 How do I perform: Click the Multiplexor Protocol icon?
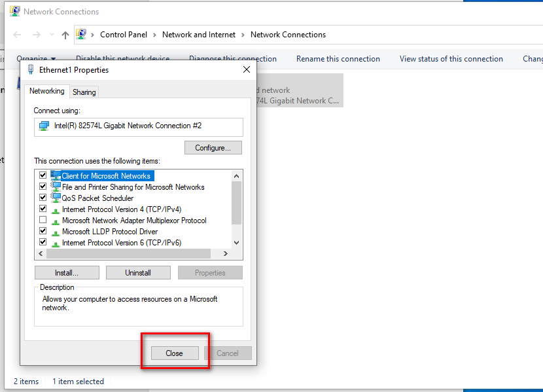56,221
